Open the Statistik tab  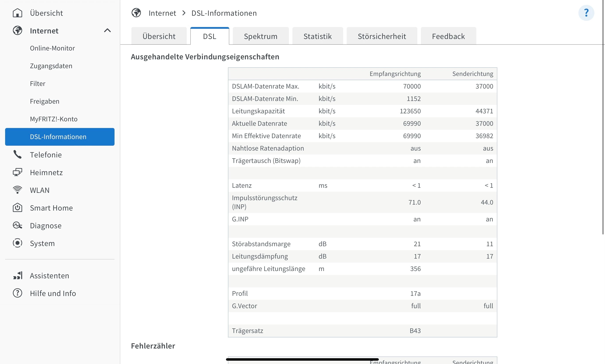317,36
